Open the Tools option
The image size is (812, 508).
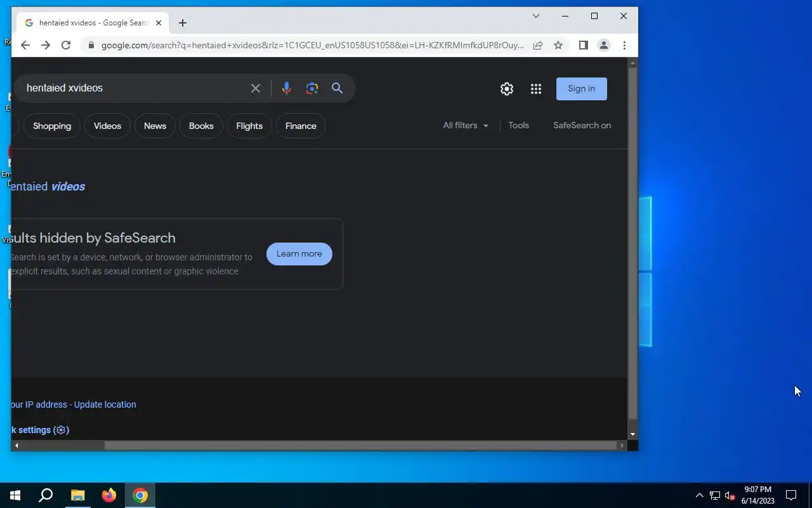pyautogui.click(x=518, y=125)
